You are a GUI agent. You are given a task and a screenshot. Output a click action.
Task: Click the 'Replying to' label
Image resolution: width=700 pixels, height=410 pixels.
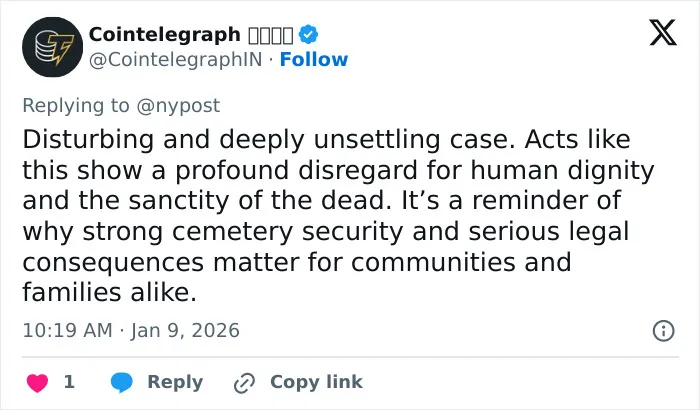pyautogui.click(x=76, y=106)
